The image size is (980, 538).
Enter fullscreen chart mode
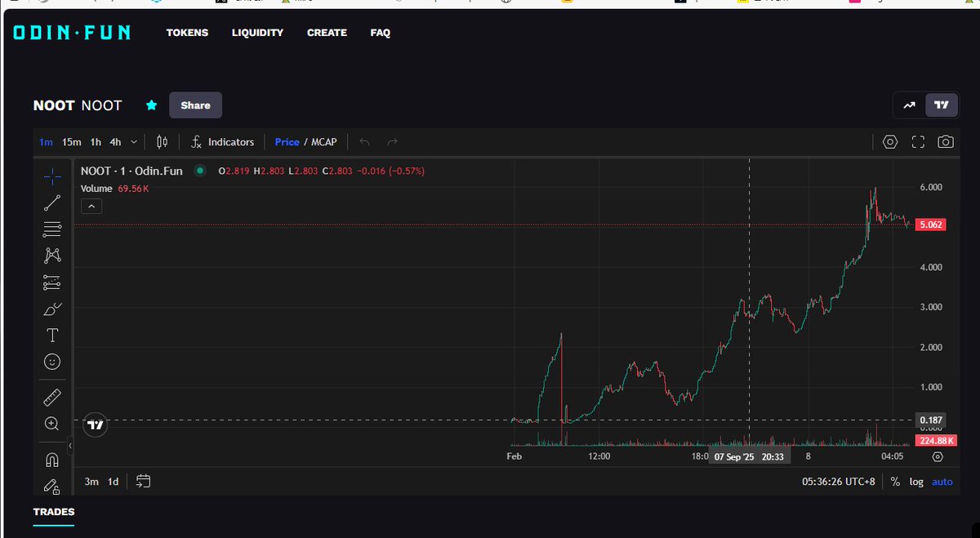918,142
